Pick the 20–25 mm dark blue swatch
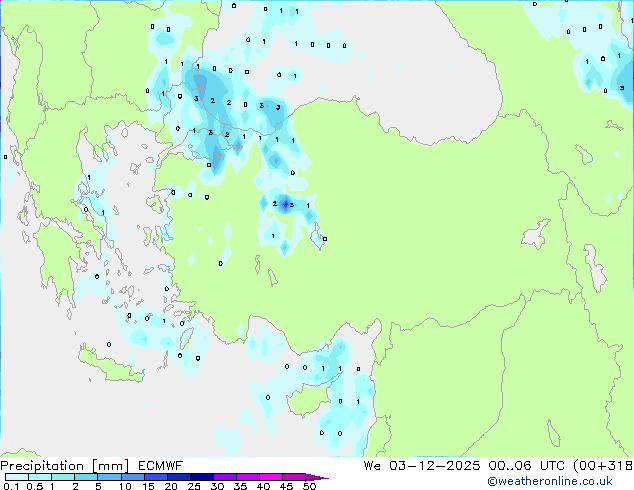 pyautogui.click(x=179, y=477)
